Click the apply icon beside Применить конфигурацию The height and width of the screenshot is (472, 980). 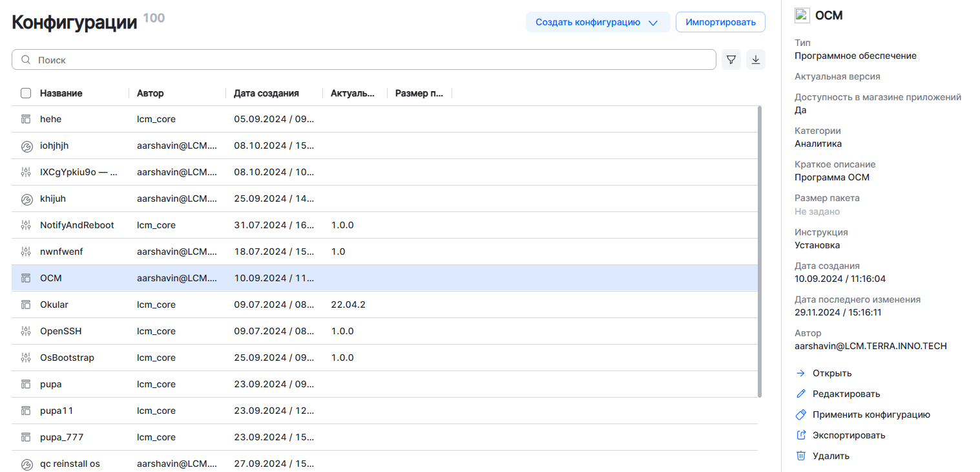[801, 414]
